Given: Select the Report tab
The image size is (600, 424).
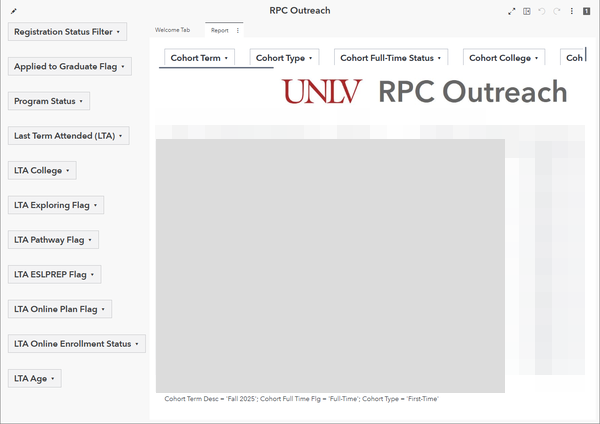Looking at the screenshot, I should point(220,30).
